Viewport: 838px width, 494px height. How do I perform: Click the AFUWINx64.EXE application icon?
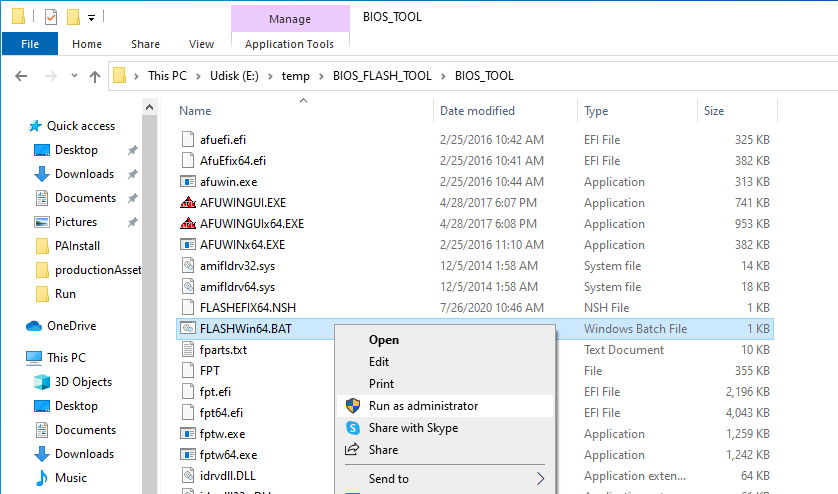click(x=188, y=245)
